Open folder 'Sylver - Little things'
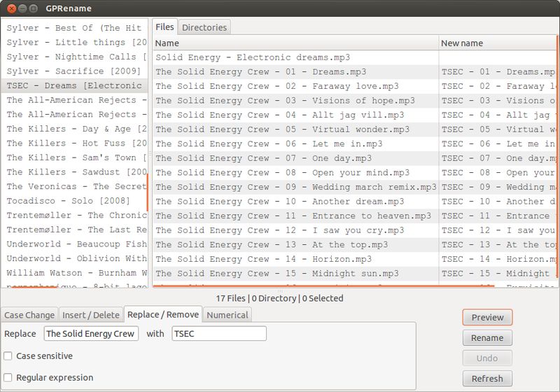Viewport: 560px width, 392px height. coord(74,42)
